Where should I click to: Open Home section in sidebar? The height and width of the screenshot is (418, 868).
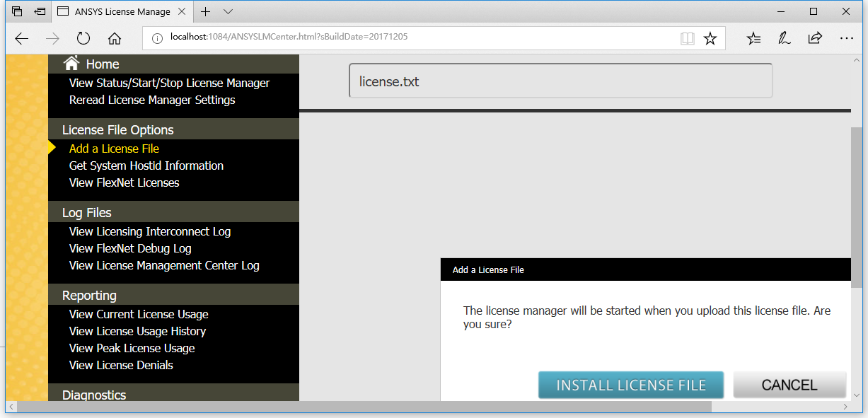click(x=103, y=64)
